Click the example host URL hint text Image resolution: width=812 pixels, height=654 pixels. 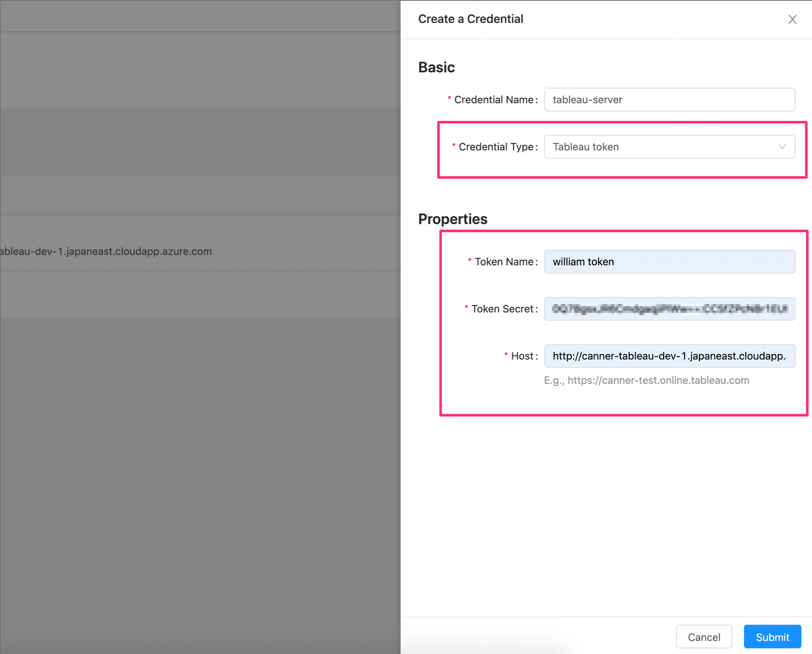(646, 381)
